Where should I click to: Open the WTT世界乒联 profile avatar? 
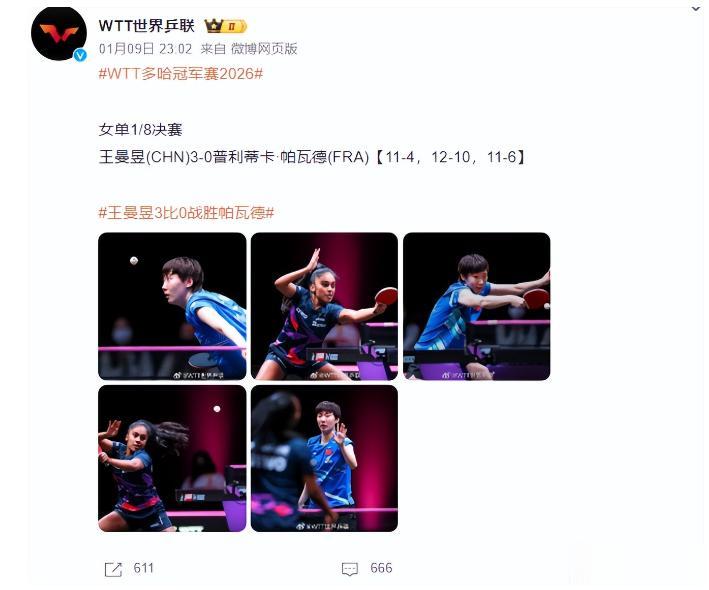(x=58, y=33)
